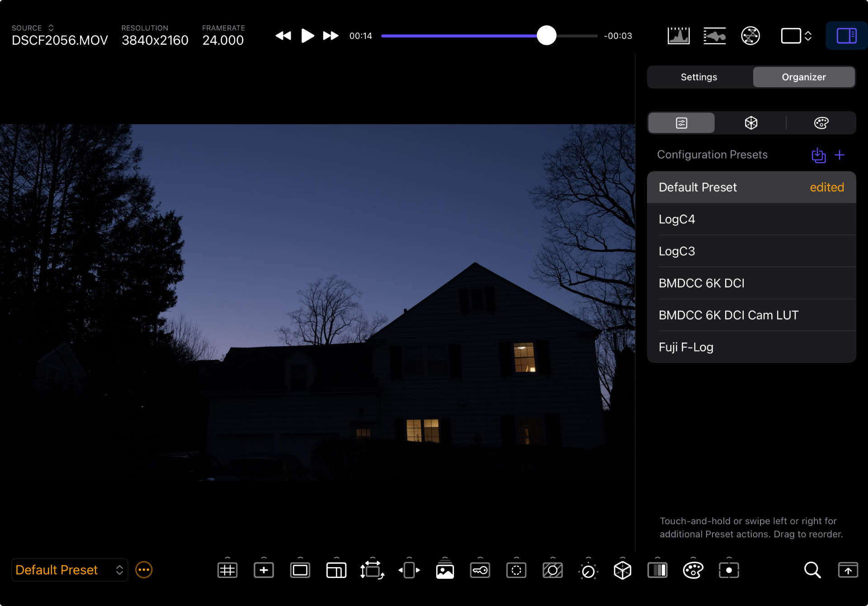The height and width of the screenshot is (606, 868).
Task: Toggle the grid overlay tool
Action: pyautogui.click(x=227, y=570)
